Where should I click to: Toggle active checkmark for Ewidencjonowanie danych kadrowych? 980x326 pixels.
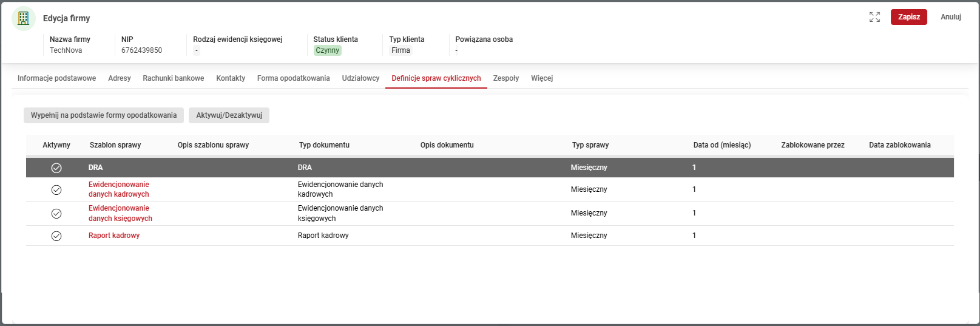tap(56, 190)
